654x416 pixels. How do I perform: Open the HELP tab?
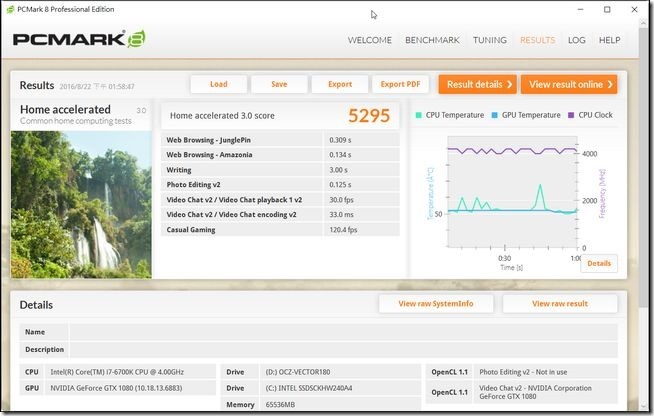(x=609, y=40)
